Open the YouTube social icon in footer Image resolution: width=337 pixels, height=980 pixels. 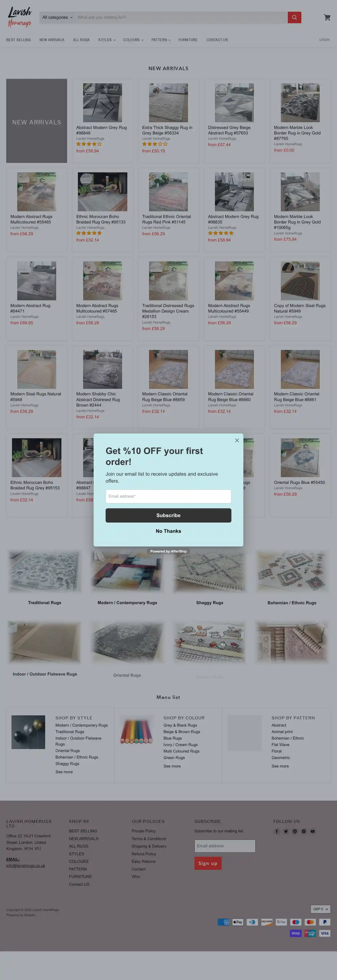(x=313, y=831)
